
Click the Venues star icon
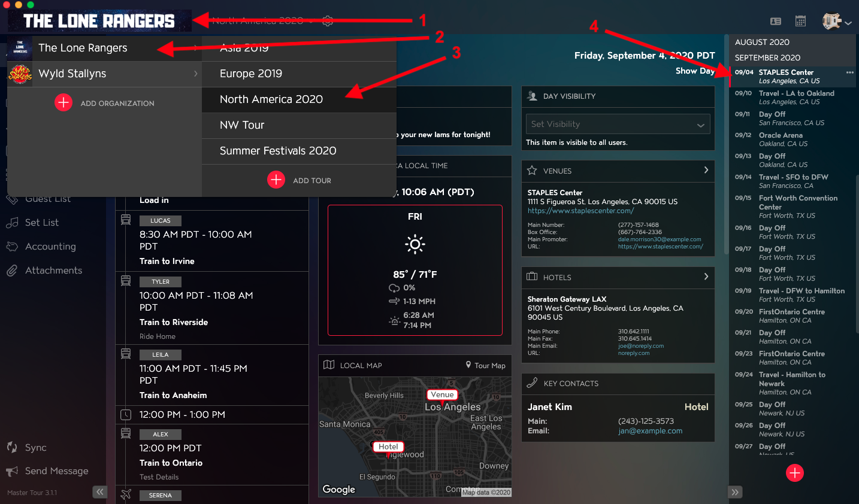pyautogui.click(x=532, y=170)
